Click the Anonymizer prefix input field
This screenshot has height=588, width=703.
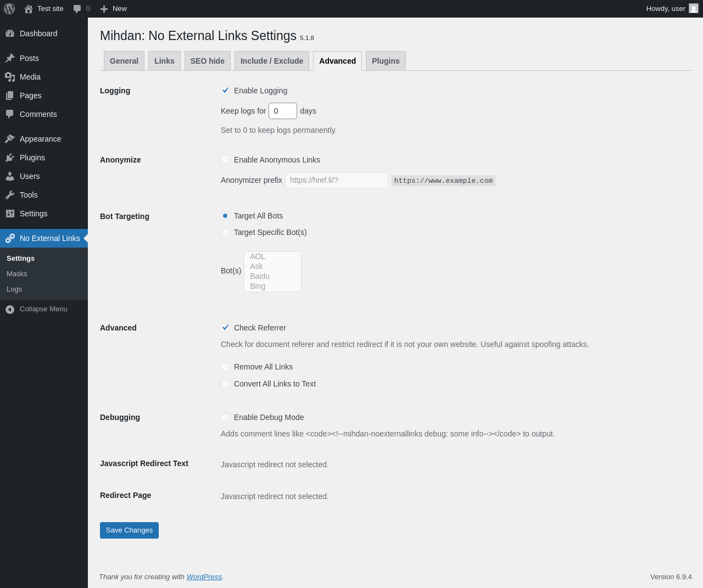click(x=337, y=180)
